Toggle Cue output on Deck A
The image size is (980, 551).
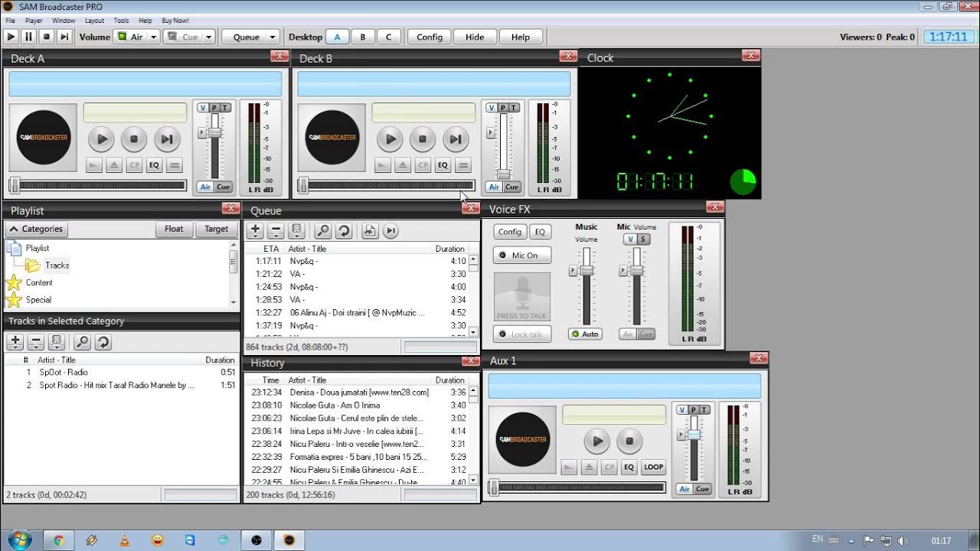click(x=224, y=187)
